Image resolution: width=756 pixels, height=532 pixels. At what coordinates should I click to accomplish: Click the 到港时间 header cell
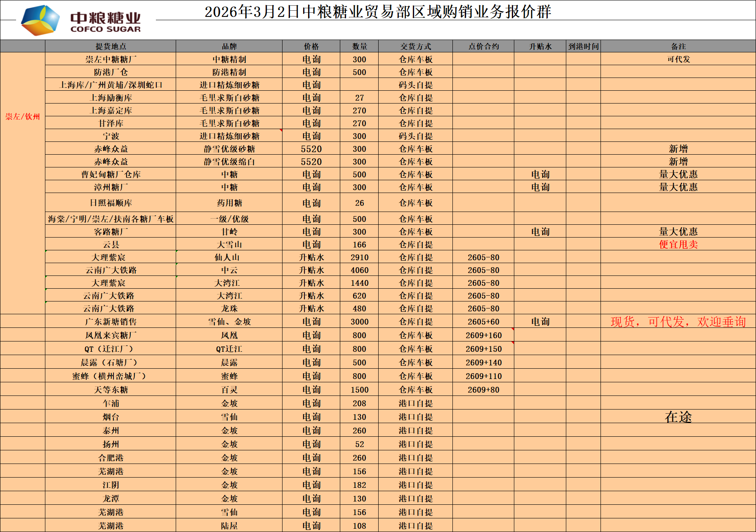(583, 46)
